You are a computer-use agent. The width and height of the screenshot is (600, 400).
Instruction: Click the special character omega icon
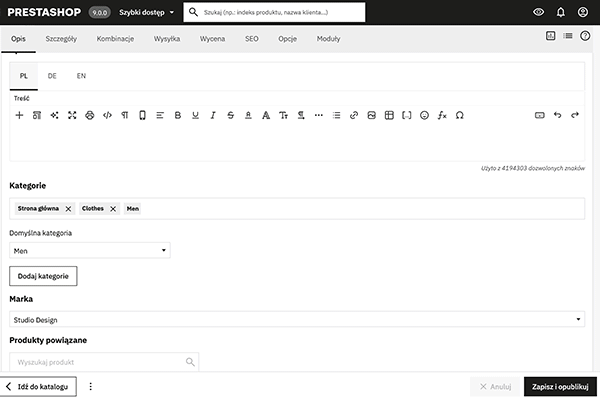[x=459, y=116]
